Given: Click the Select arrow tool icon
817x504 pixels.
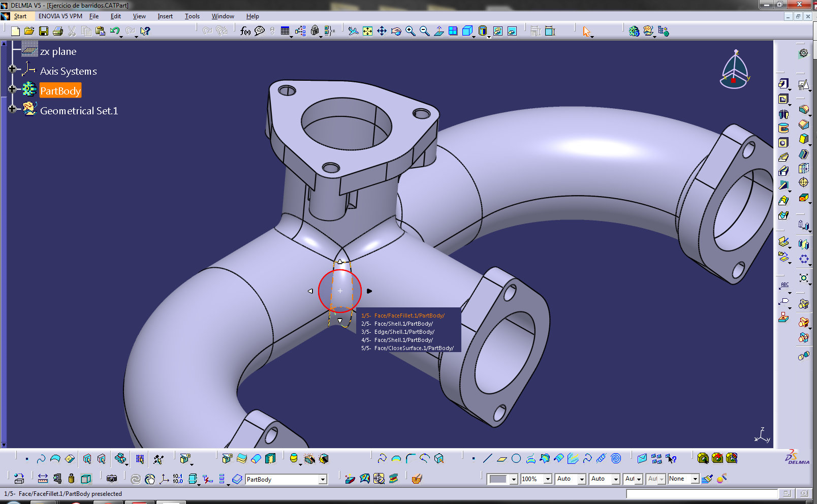Looking at the screenshot, I should tap(586, 31).
